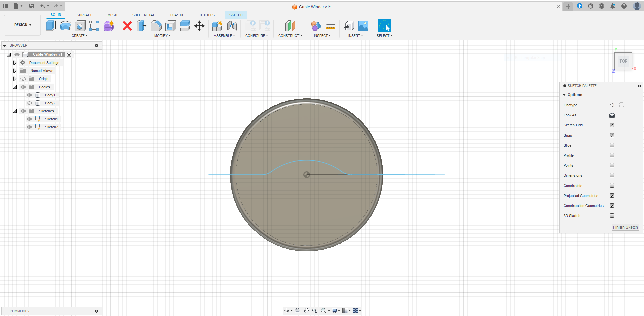Screen dimensions: 644x316
Task: Switch to the SURFACE tab
Action: pos(84,15)
